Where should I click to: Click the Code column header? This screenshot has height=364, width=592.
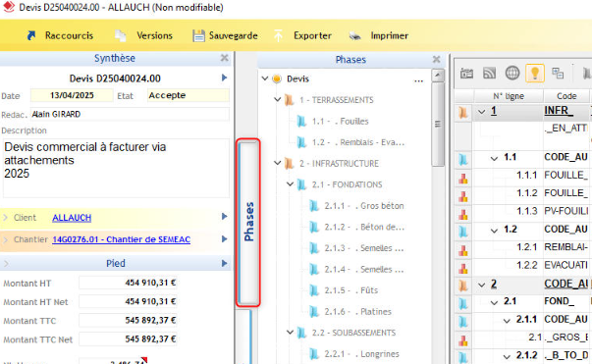pyautogui.click(x=566, y=96)
